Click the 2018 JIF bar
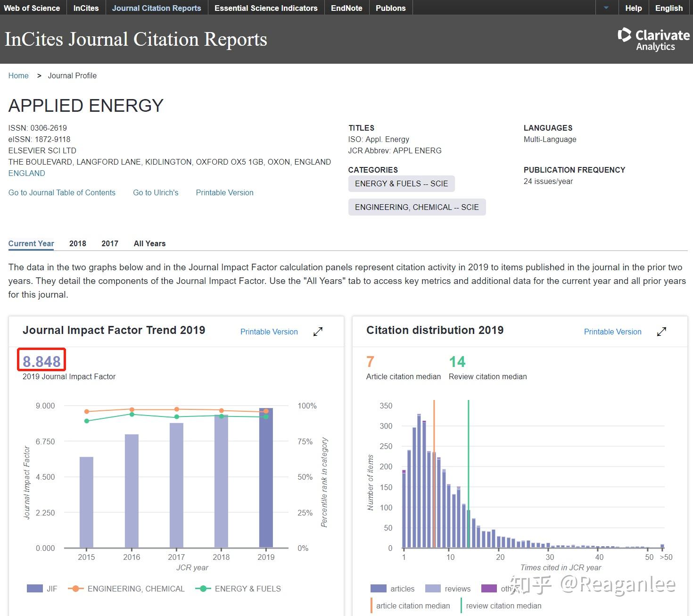The width and height of the screenshot is (693, 616). [x=221, y=481]
